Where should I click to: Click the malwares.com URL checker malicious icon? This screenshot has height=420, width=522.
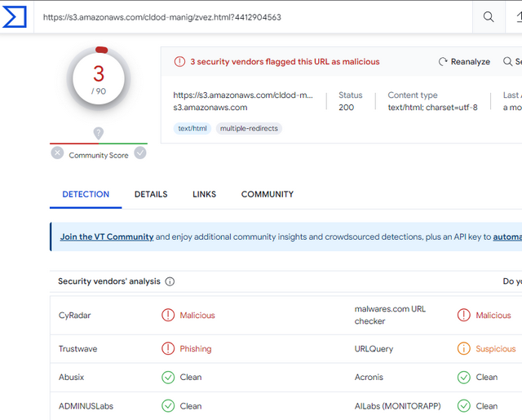click(464, 315)
